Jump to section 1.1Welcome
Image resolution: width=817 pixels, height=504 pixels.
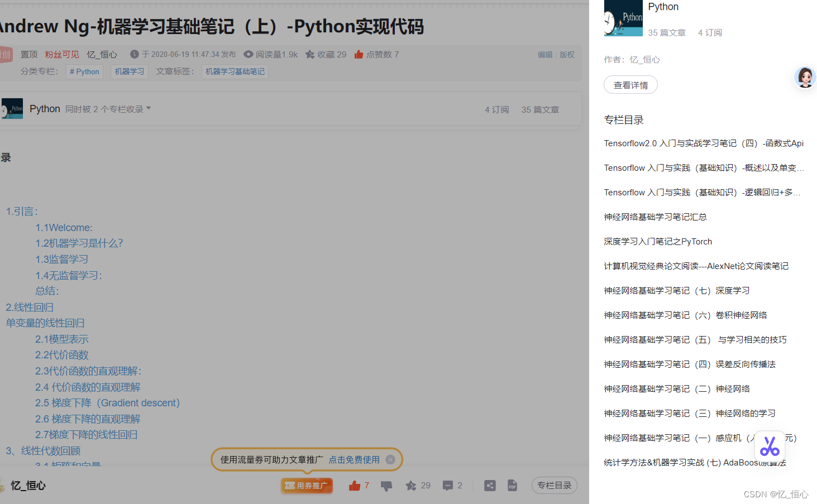(64, 228)
